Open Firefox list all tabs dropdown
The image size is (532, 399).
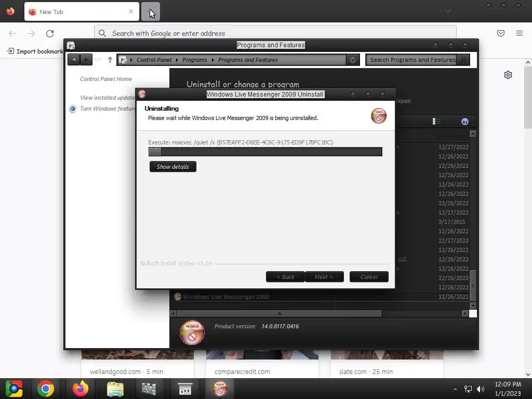point(448,11)
